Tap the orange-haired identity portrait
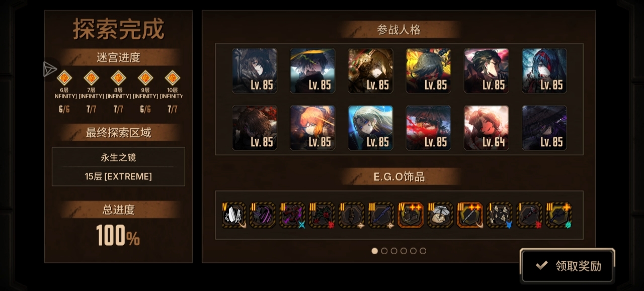Screen dimensions: 644x291 tap(312, 128)
